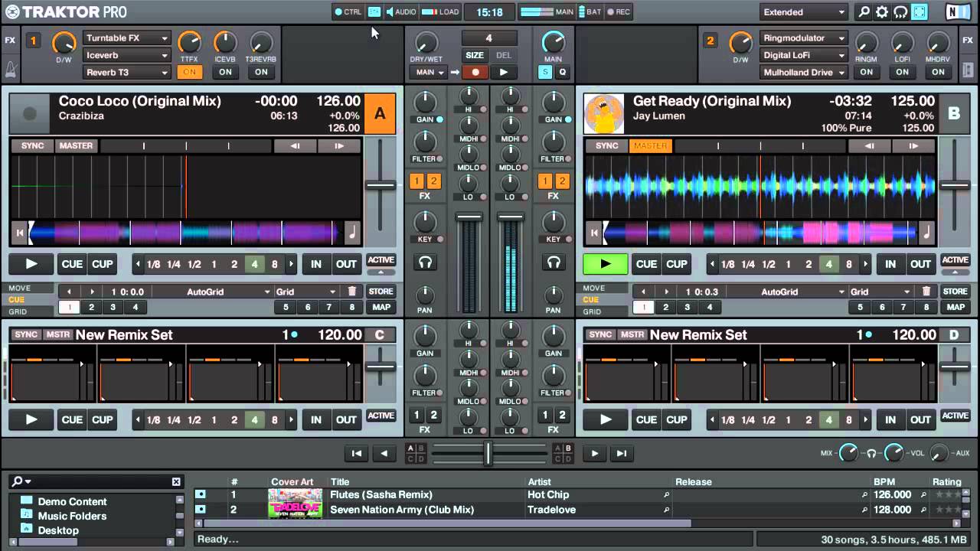Viewport: 980px width, 551px height.
Task: Click Deck B tempo bend forward arrow
Action: tap(913, 145)
